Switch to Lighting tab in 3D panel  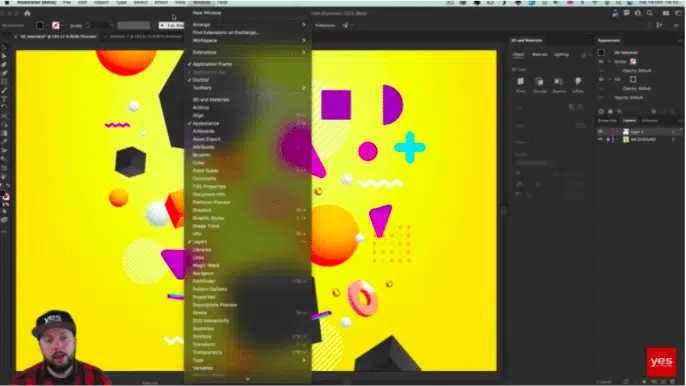coord(561,55)
